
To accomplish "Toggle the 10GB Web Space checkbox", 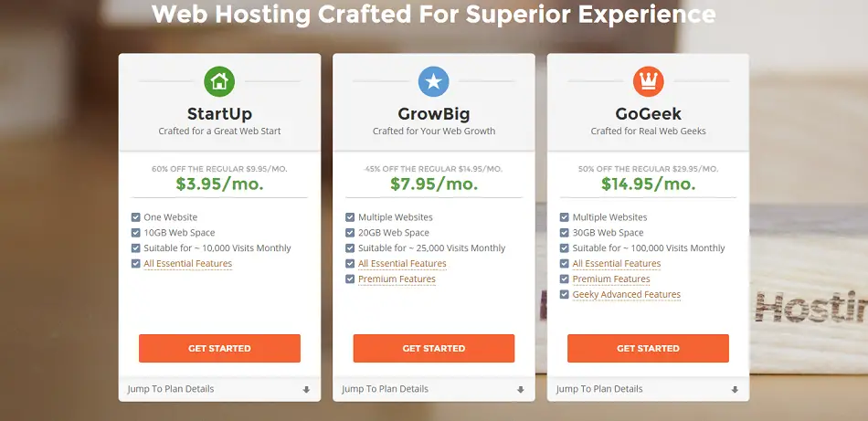I will click(x=135, y=233).
